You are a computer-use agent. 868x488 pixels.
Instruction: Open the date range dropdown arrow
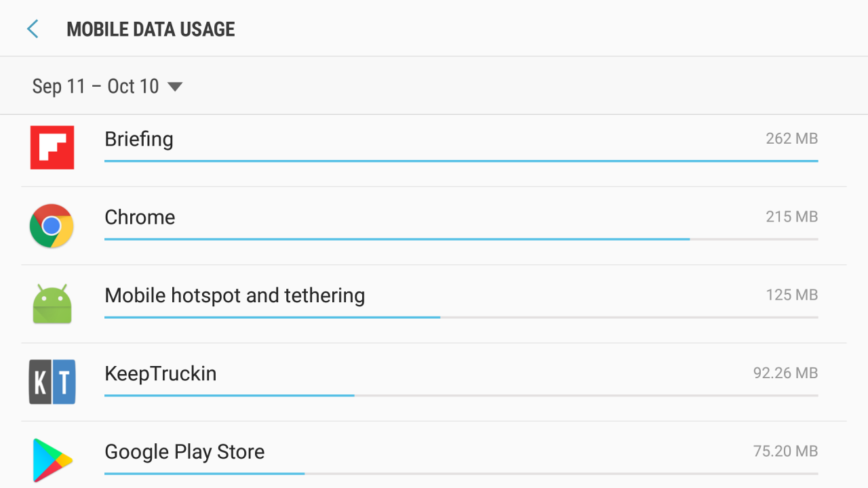point(175,87)
